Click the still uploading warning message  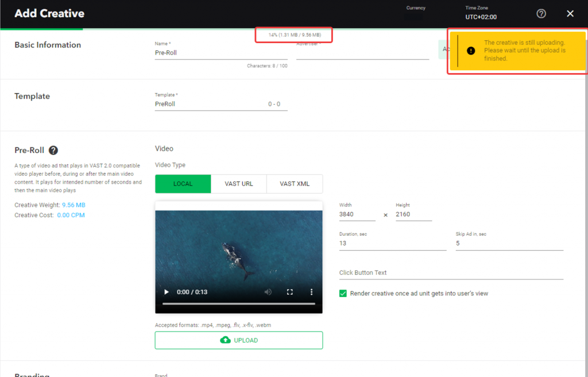pos(525,51)
